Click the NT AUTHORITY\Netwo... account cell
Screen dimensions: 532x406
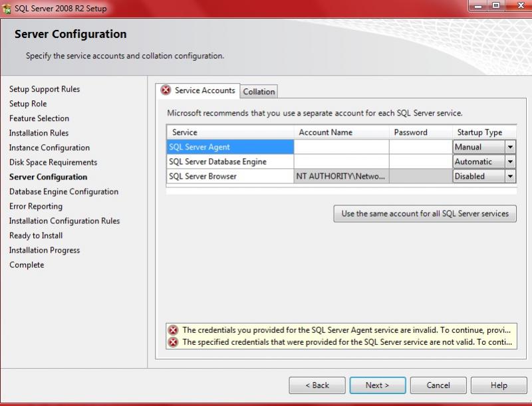[341, 176]
